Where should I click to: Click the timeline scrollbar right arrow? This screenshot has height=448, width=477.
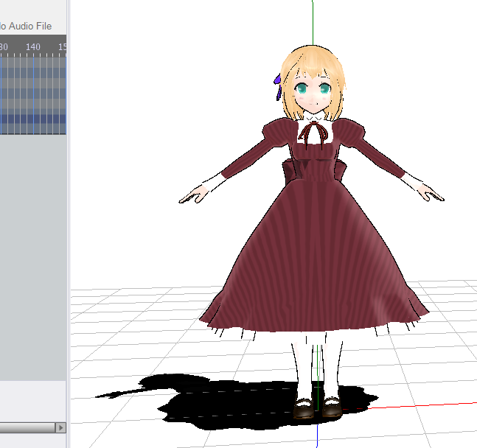point(60,427)
